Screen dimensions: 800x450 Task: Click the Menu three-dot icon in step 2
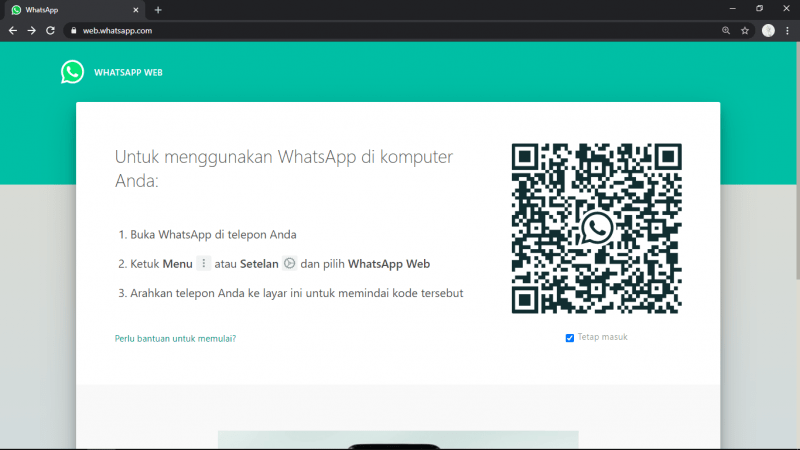(204, 263)
